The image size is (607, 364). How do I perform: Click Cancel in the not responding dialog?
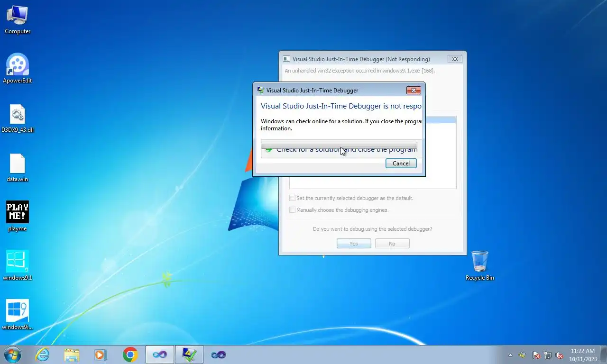[401, 164]
